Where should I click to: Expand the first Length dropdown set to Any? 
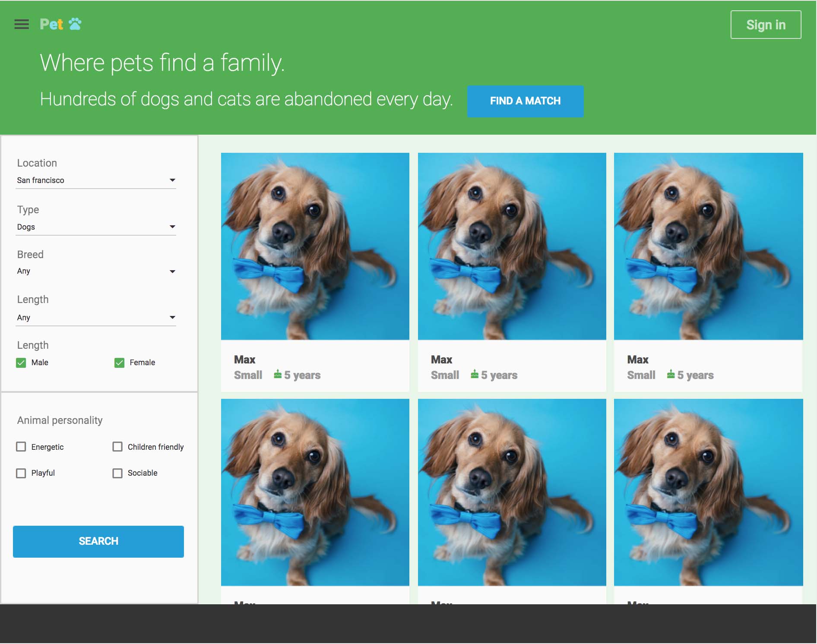click(96, 318)
